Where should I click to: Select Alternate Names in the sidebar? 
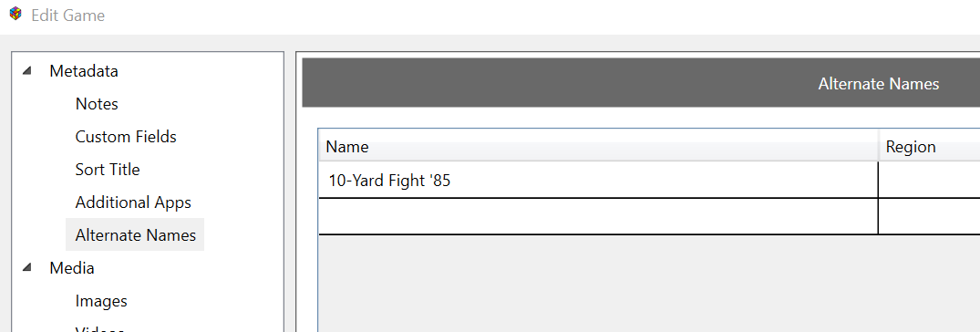tap(135, 235)
